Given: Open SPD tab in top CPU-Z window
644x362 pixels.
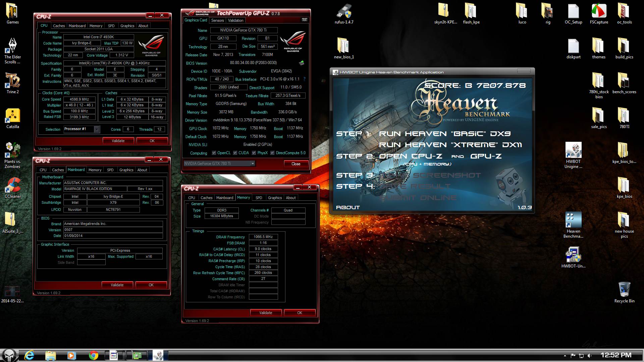Looking at the screenshot, I should [111, 26].
